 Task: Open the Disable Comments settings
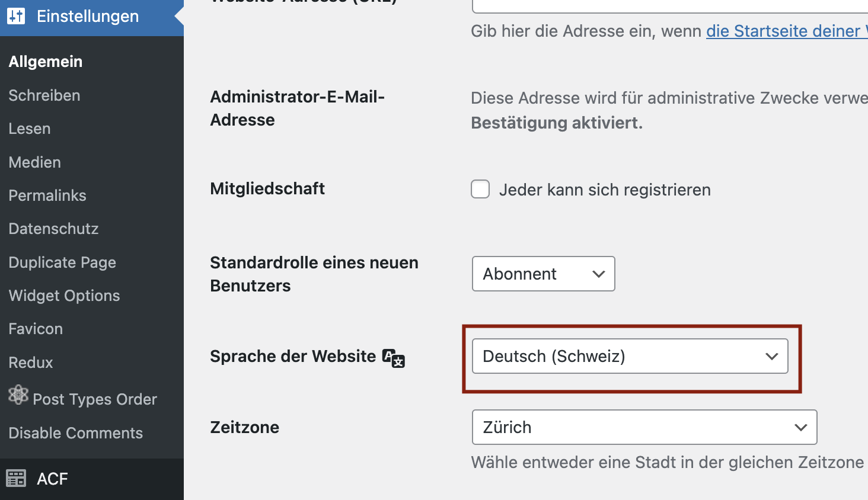(76, 433)
